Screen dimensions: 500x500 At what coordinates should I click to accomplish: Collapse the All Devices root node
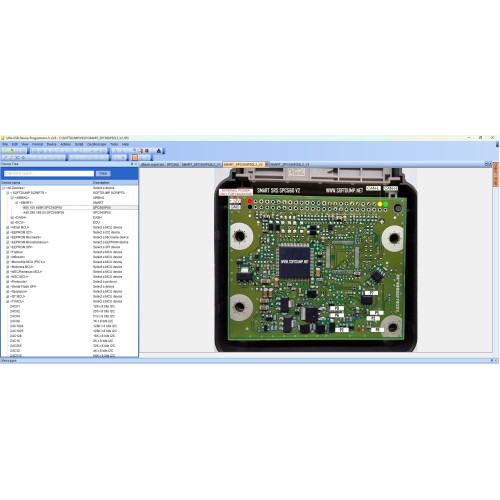[3, 188]
